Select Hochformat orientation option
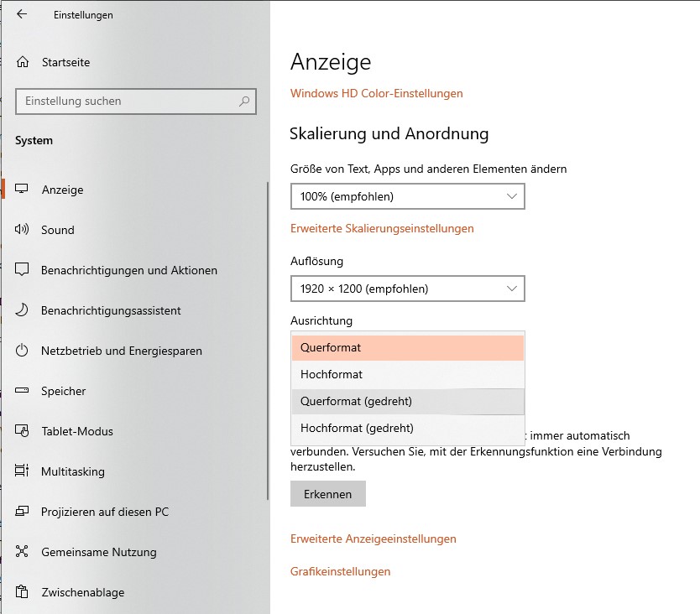The width and height of the screenshot is (700, 614). coord(408,374)
